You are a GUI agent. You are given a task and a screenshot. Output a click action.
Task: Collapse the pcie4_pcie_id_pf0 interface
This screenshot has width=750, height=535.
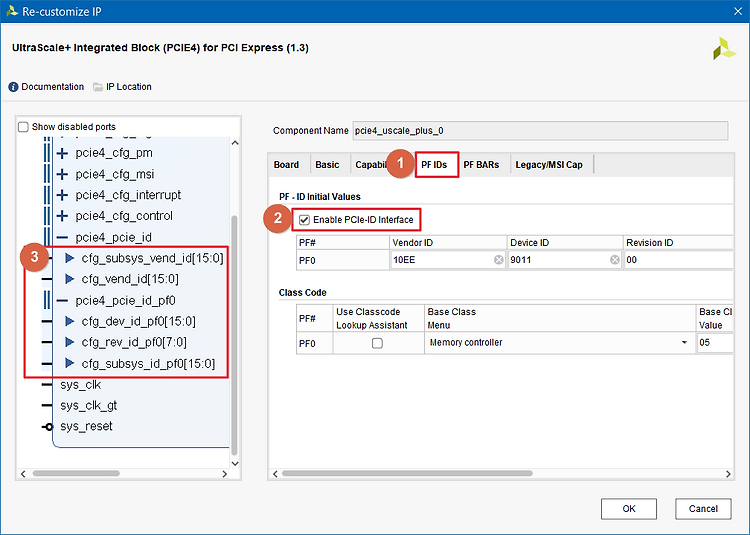tap(62, 300)
